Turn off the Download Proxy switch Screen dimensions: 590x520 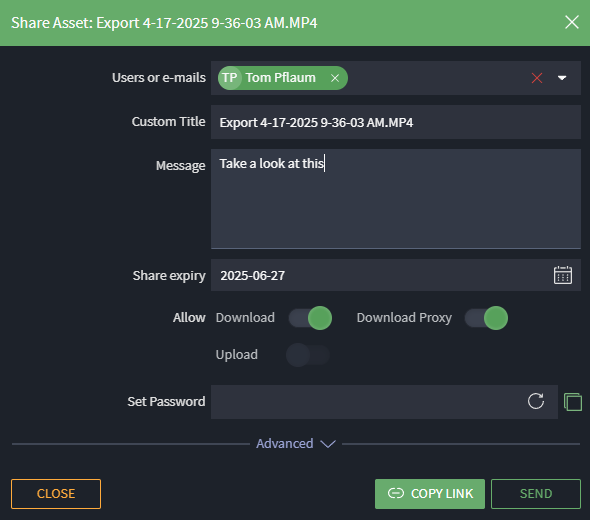(x=486, y=318)
